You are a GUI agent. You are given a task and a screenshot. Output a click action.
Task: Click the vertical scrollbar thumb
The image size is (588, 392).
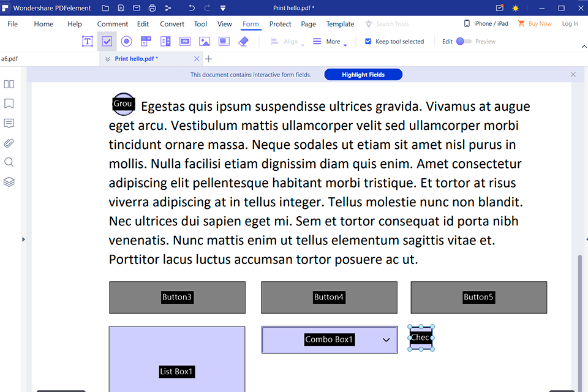[580, 323]
